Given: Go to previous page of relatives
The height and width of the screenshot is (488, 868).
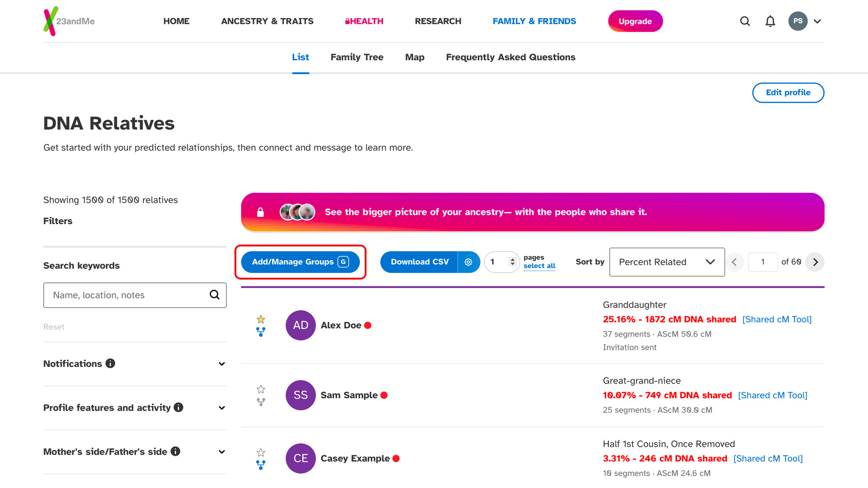Looking at the screenshot, I should coord(734,262).
